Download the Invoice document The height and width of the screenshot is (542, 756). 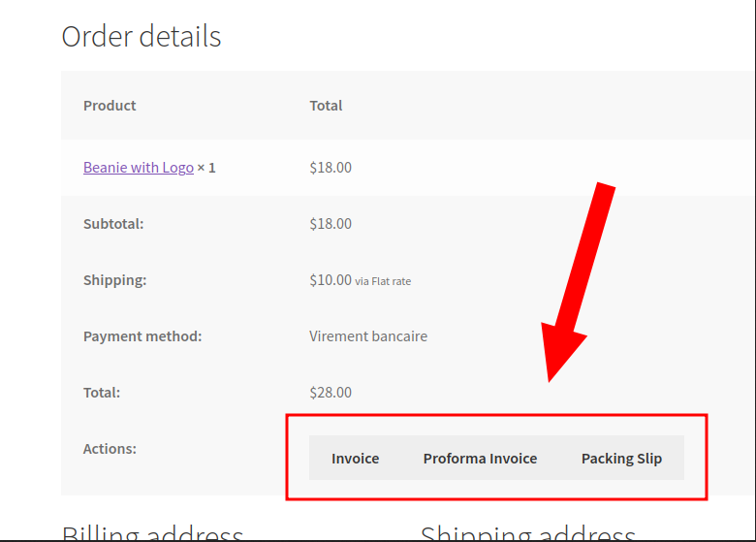click(x=355, y=458)
